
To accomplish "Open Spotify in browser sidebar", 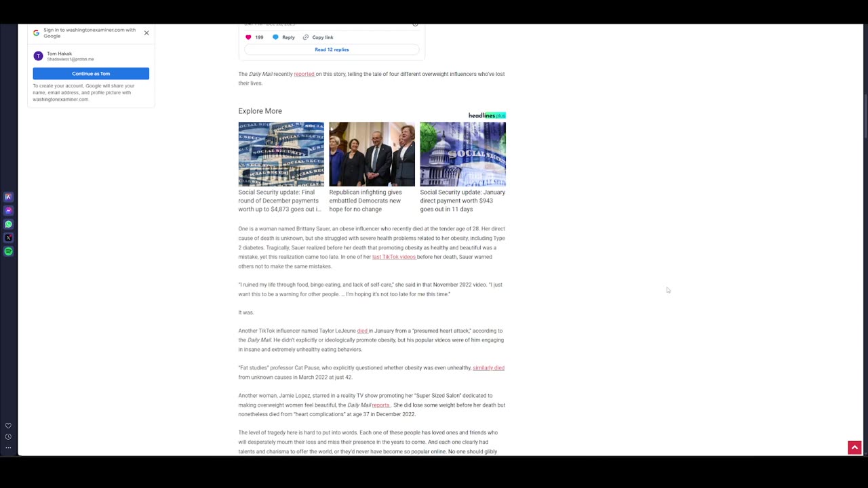I will click(8, 251).
